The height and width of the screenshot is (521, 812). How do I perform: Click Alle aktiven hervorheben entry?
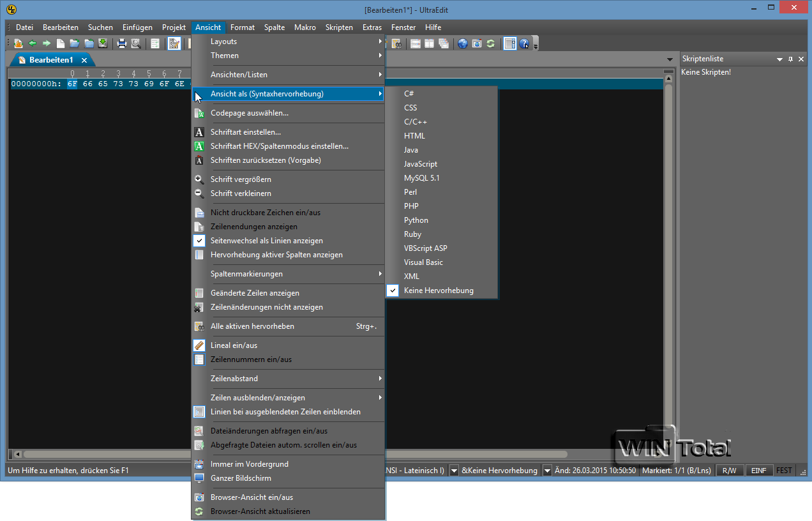pyautogui.click(x=289, y=326)
